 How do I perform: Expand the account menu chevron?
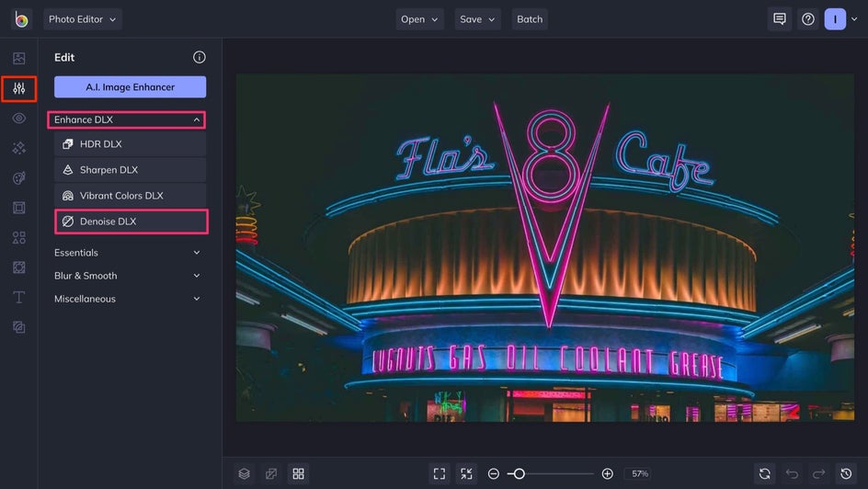(x=854, y=19)
